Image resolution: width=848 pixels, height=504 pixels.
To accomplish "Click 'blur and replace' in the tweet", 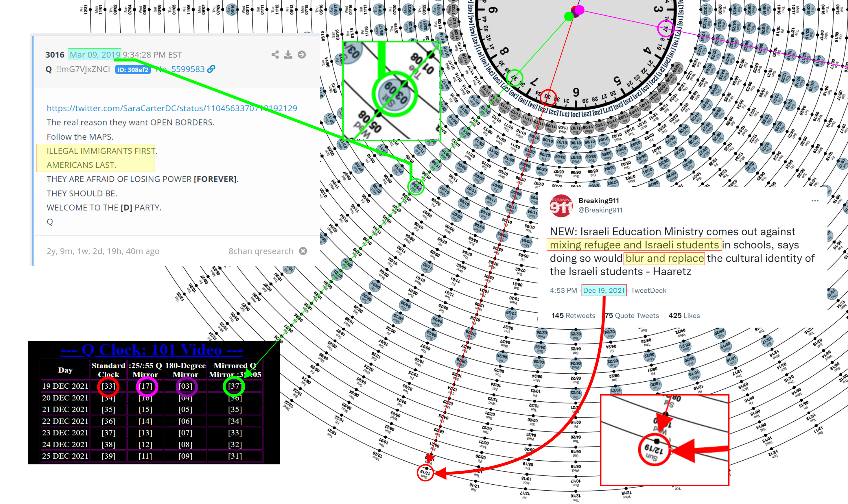I will click(665, 258).
